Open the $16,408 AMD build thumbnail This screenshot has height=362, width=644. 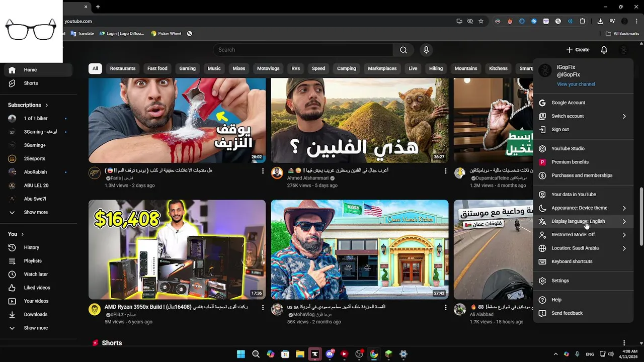(177, 249)
